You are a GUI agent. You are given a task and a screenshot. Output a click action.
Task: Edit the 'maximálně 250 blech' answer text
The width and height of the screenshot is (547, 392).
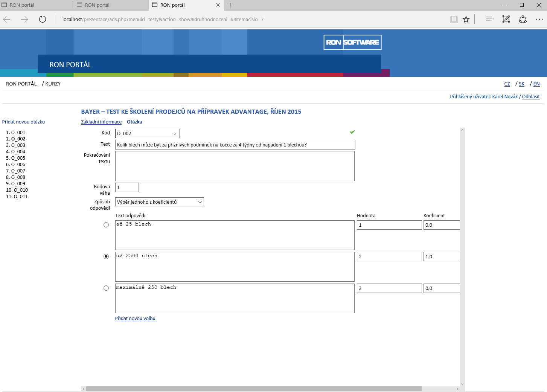pyautogui.click(x=235, y=298)
